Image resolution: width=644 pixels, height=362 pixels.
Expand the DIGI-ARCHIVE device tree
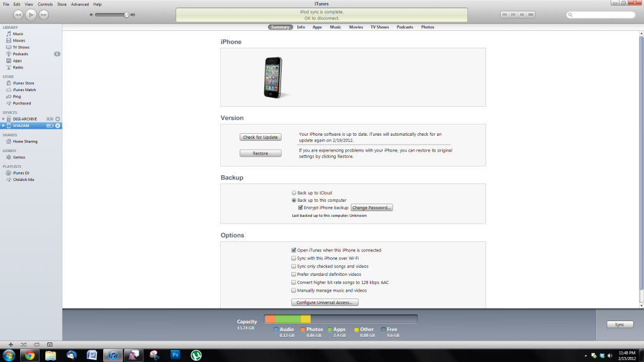3,119
